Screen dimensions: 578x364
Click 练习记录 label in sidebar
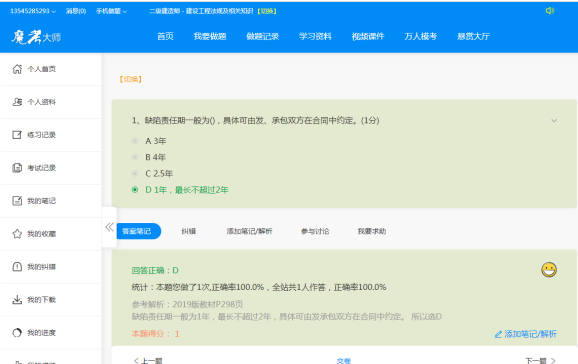click(x=41, y=135)
